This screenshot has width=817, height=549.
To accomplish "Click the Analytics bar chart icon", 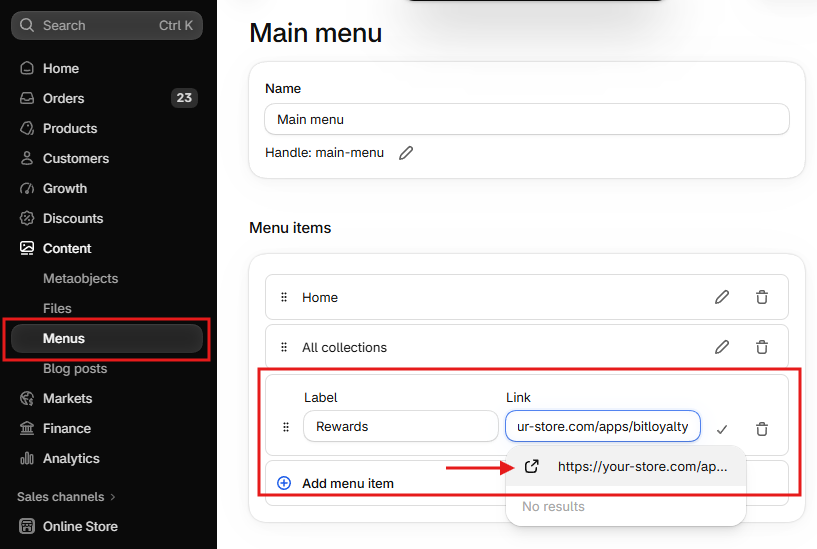I will (27, 458).
